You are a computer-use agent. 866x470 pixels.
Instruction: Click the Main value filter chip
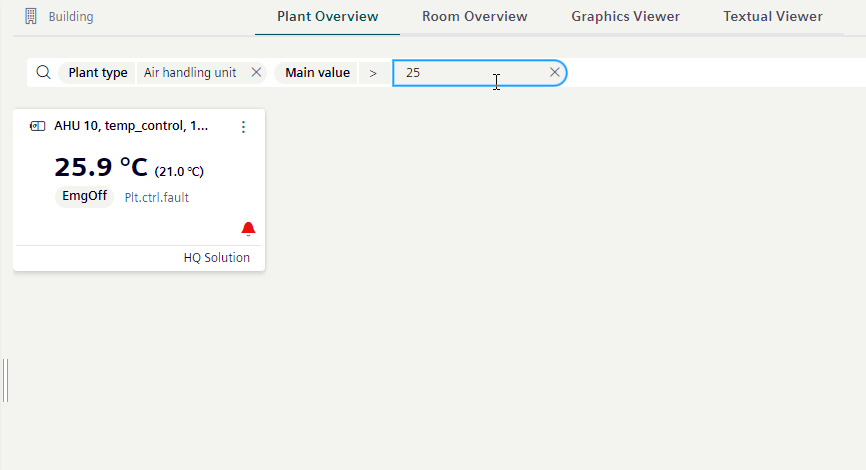pos(317,73)
